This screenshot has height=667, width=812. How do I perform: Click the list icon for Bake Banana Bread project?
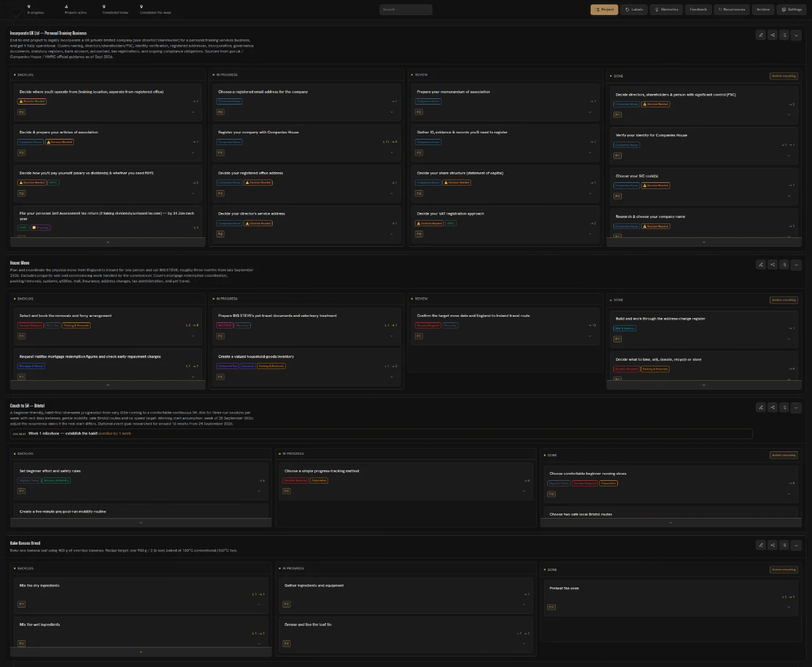pos(784,545)
